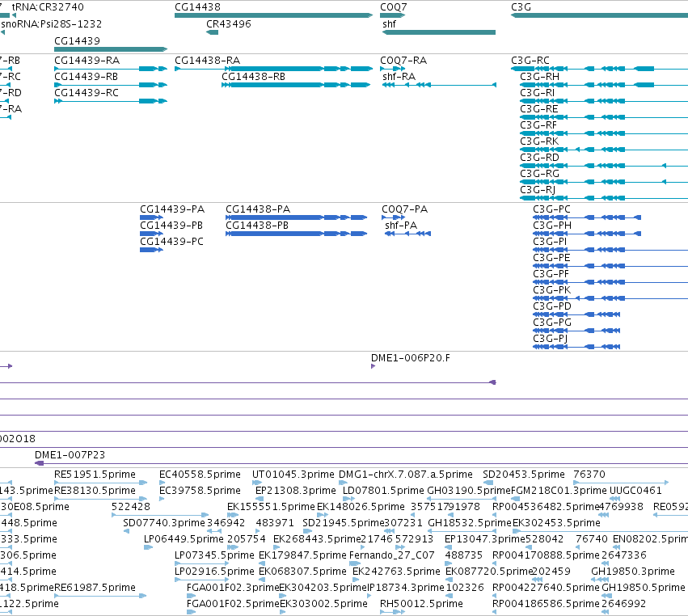Viewport: 688px width, 616px height.
Task: Select the C3G-PH protein label
Action: [x=552, y=225]
